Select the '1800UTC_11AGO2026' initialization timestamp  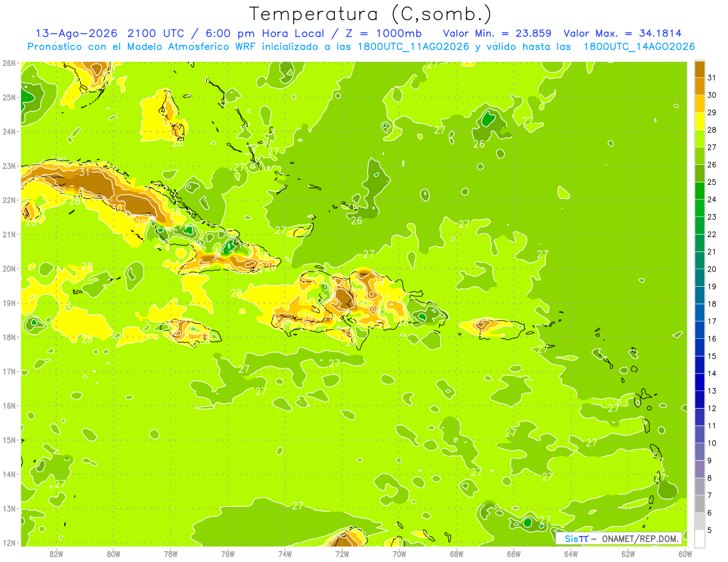click(413, 46)
